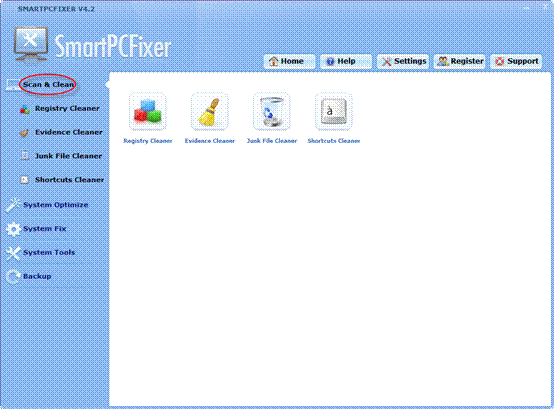
Task: Select System Fix in the sidebar
Action: tap(45, 229)
